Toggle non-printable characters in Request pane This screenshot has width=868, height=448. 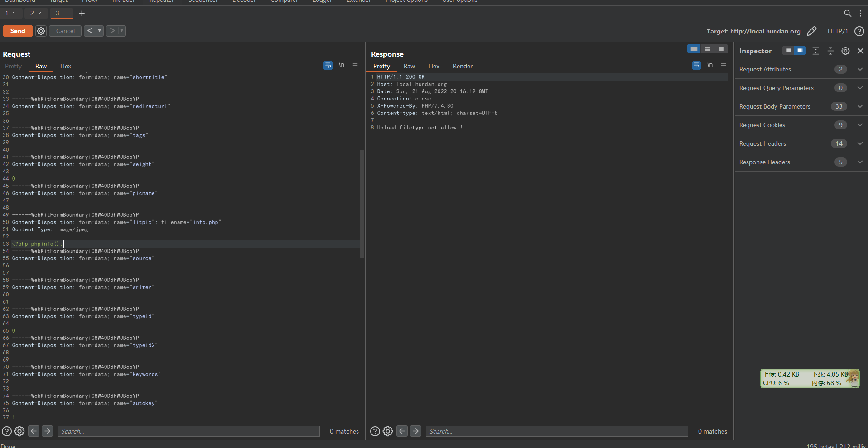click(x=342, y=66)
